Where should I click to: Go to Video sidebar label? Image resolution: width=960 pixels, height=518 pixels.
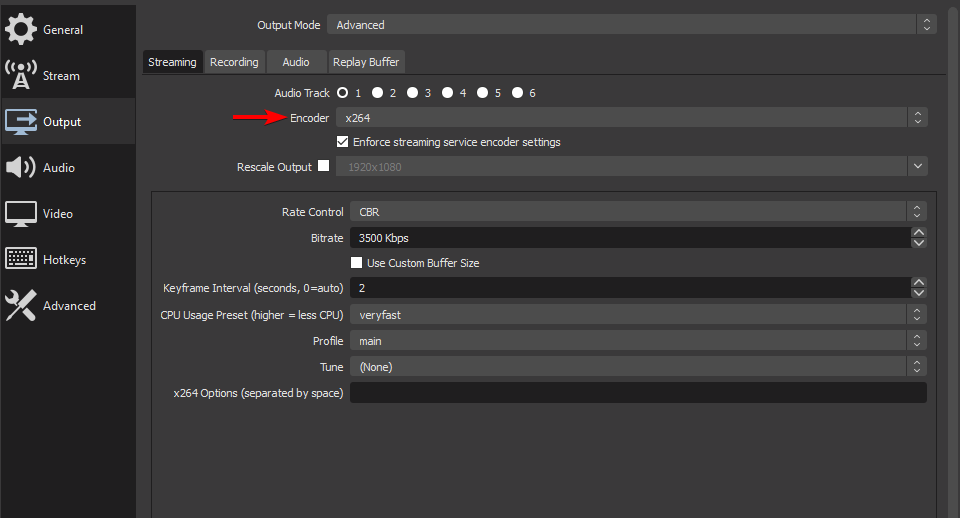coord(58,214)
